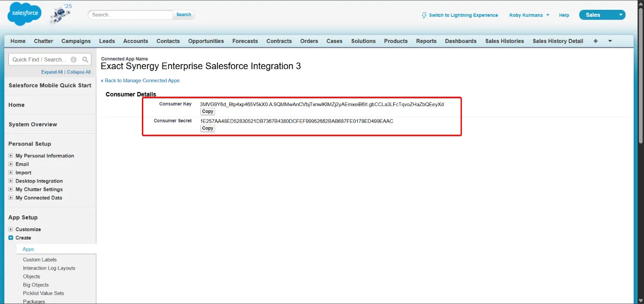The width and height of the screenshot is (644, 304).
Task: Select Custom Labels under Create
Action: tap(40, 260)
